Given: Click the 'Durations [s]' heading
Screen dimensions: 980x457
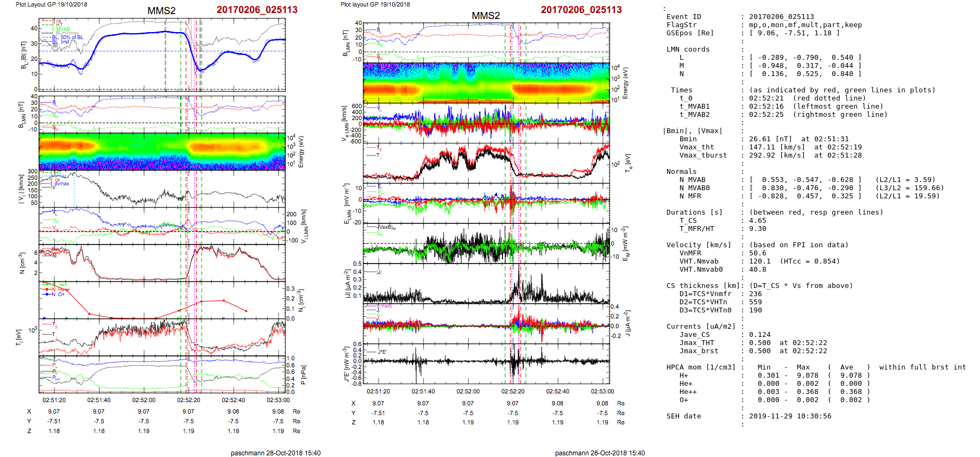Looking at the screenshot, I should [x=694, y=212].
